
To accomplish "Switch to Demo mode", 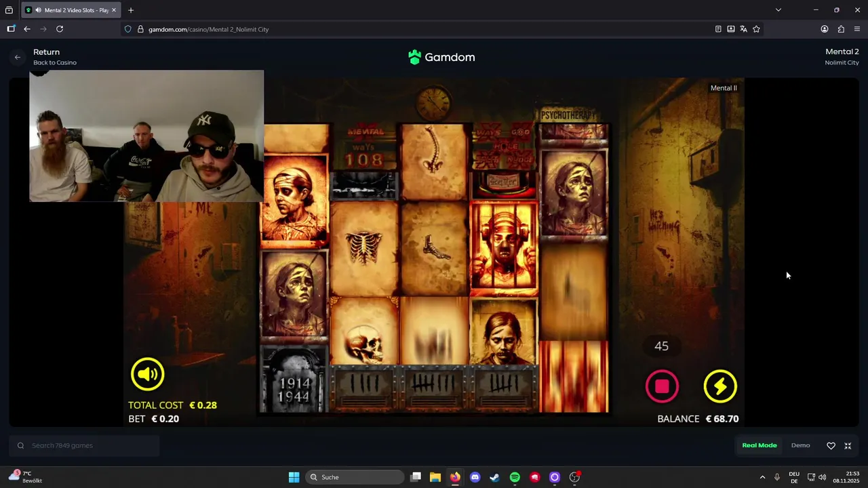I will click(x=800, y=445).
